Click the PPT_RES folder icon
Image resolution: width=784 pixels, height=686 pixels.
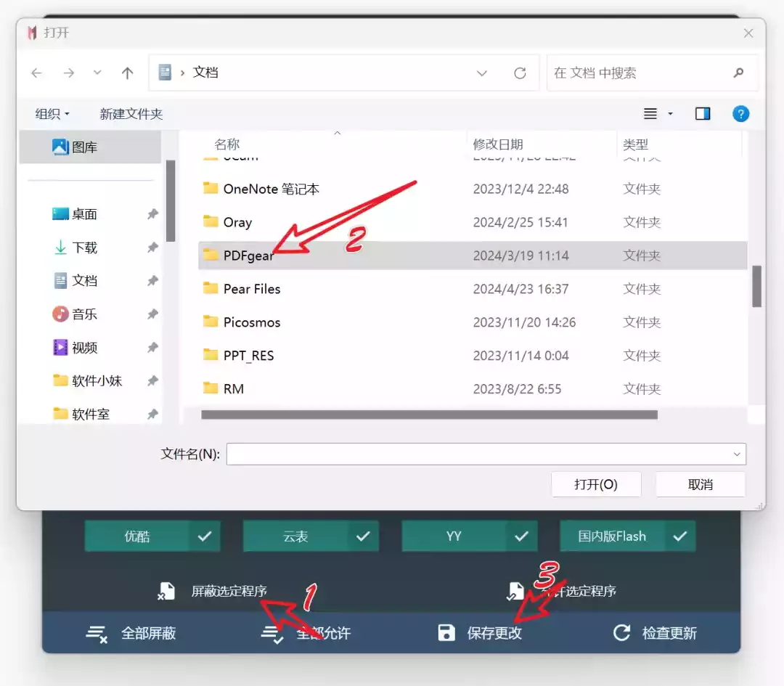tap(211, 355)
